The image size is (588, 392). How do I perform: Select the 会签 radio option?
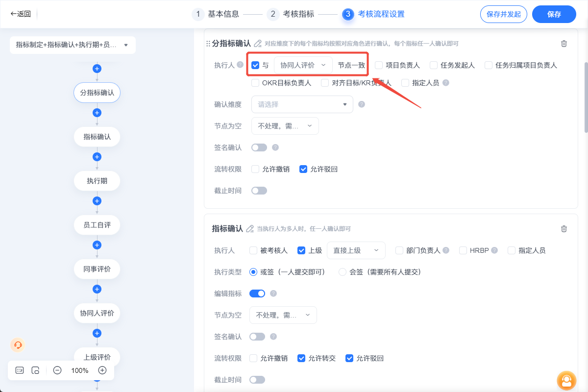pyautogui.click(x=343, y=272)
